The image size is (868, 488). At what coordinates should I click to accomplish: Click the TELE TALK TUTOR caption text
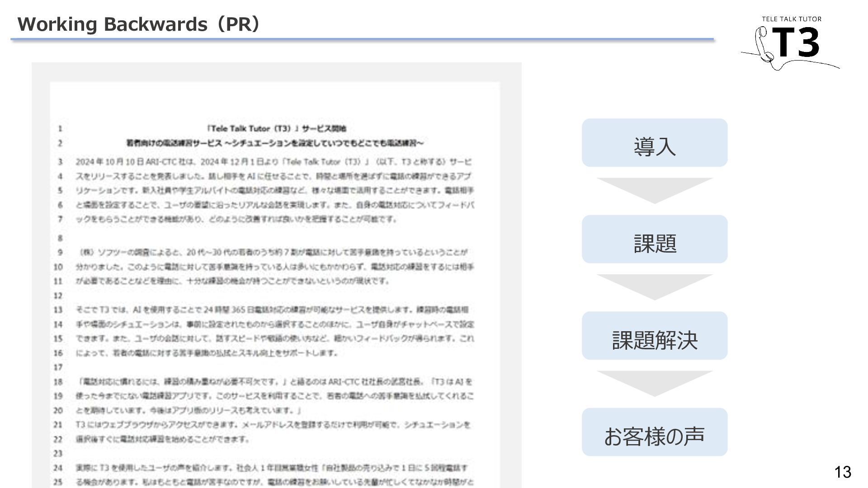pos(792,19)
